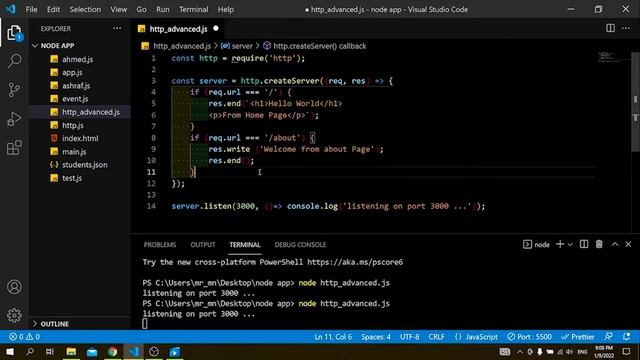Viewport: 640px width, 360px height.
Task: Open the Manage gear icon
Action: click(14, 315)
